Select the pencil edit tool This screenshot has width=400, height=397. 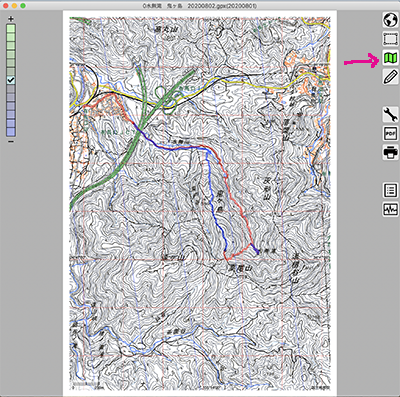(390, 77)
